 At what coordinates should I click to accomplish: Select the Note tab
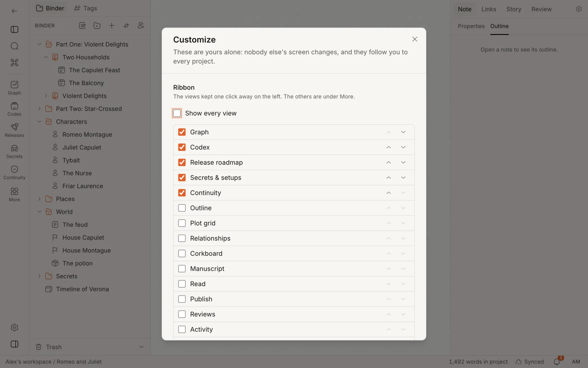pos(465,9)
